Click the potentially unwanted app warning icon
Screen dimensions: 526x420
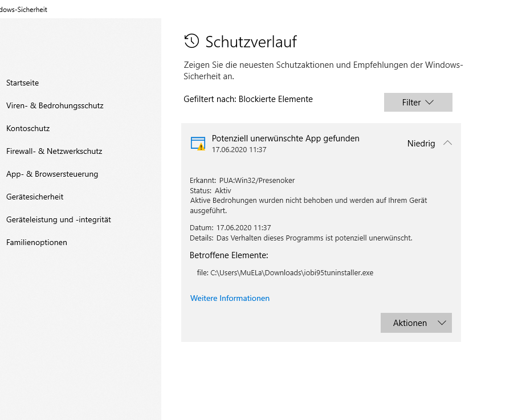tap(198, 144)
